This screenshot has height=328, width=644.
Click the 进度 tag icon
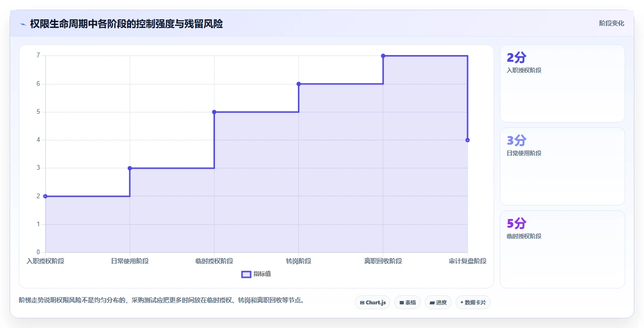coord(431,303)
